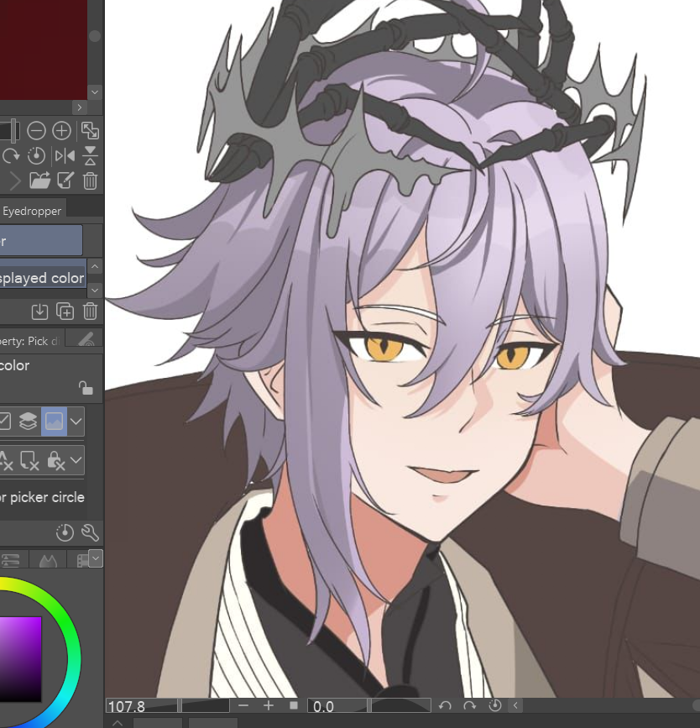This screenshot has width=700, height=728.
Task: Click the A-with-x exclude icon
Action: [x=6, y=461]
